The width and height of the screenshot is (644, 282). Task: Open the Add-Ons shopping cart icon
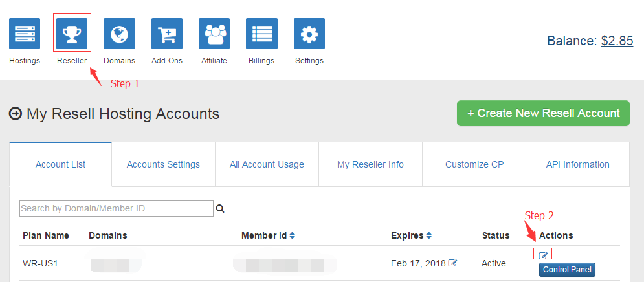click(x=167, y=34)
